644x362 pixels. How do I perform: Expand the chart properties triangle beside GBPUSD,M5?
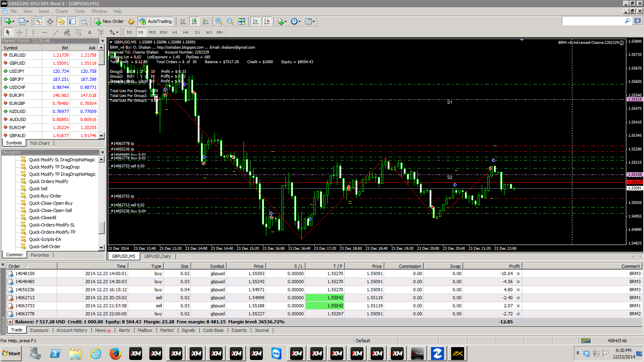click(111, 42)
